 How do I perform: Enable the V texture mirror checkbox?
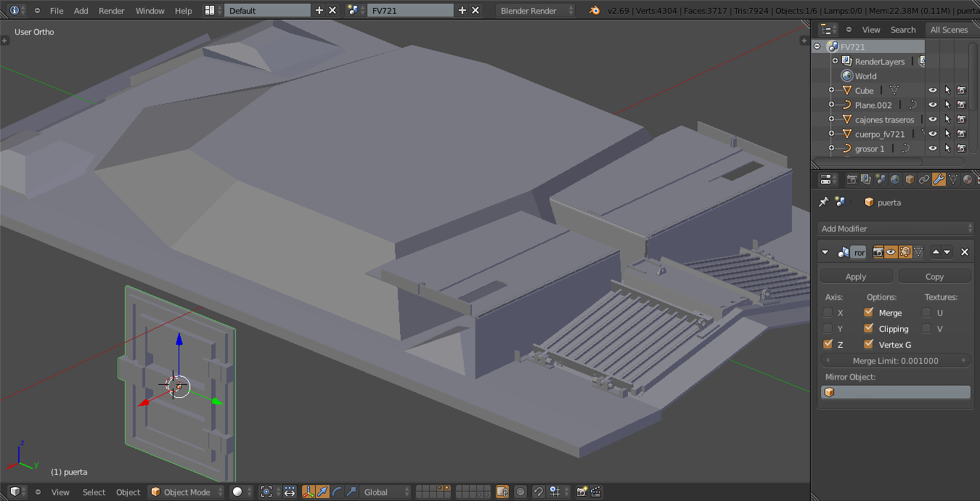(x=926, y=328)
